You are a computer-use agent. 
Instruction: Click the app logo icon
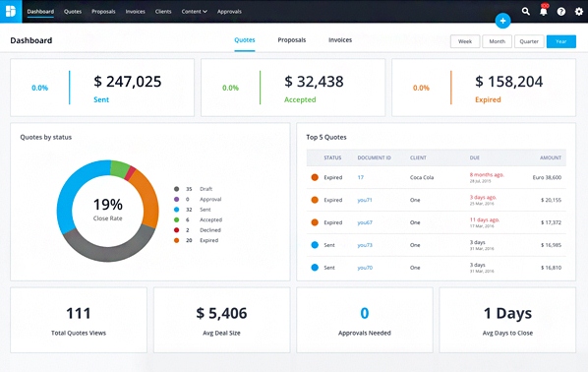[x=11, y=11]
